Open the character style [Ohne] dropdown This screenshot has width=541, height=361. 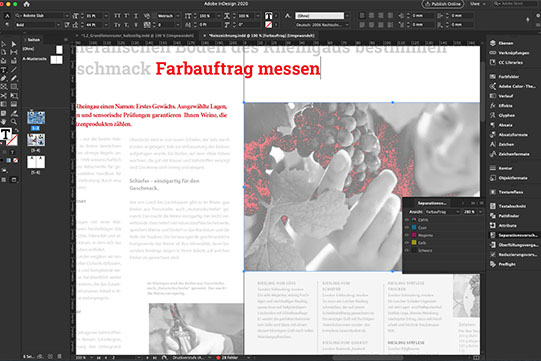click(347, 16)
